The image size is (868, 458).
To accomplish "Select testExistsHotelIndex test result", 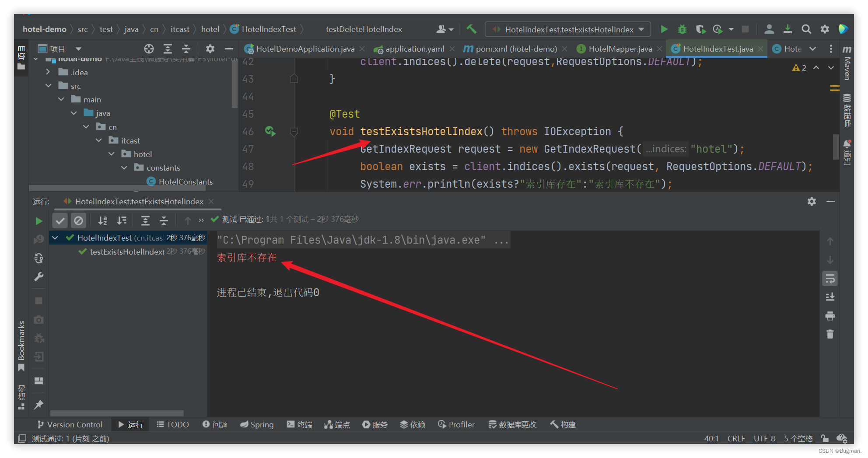I will (x=127, y=252).
